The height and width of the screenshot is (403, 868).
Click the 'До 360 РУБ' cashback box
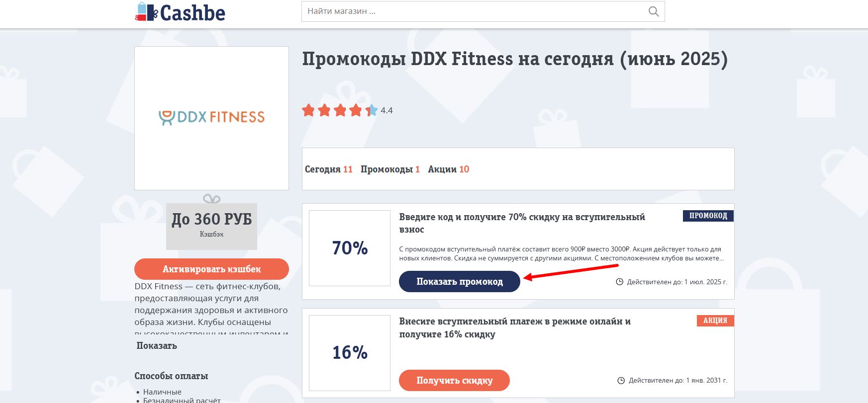pos(211,226)
